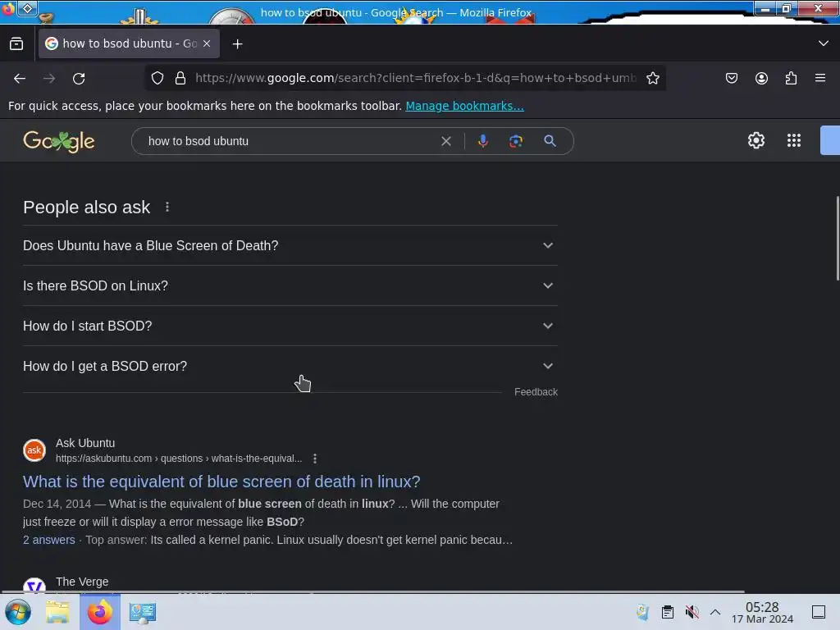The width and height of the screenshot is (840, 630).
Task: Open system settings taskbar icon
Action: 142,612
